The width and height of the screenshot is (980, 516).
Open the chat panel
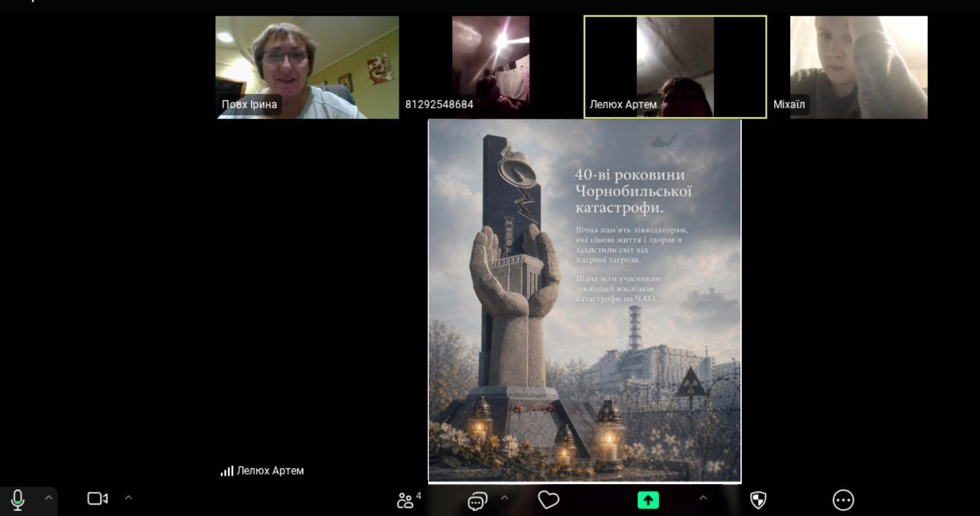(477, 501)
